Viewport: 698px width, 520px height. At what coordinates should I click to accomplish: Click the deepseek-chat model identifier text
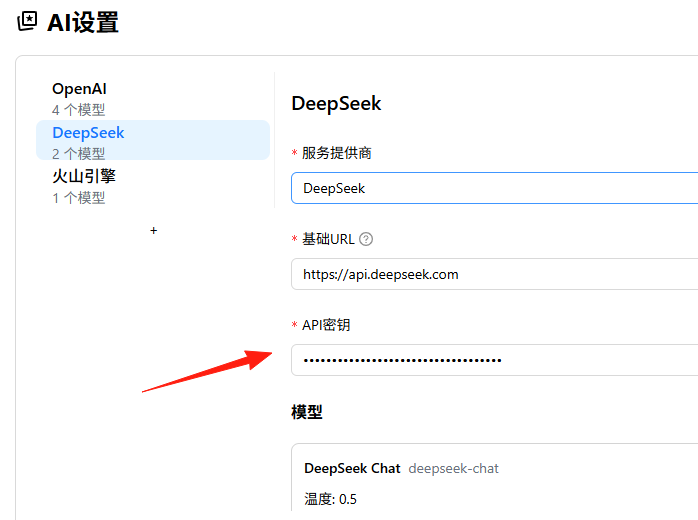pyautogui.click(x=453, y=468)
